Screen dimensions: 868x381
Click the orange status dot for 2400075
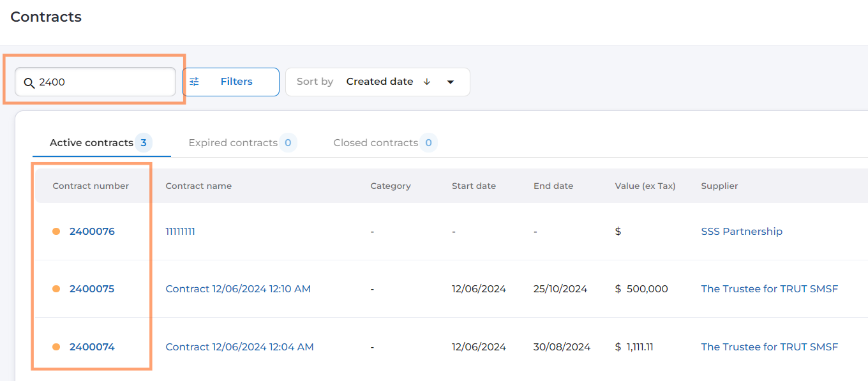pyautogui.click(x=56, y=288)
